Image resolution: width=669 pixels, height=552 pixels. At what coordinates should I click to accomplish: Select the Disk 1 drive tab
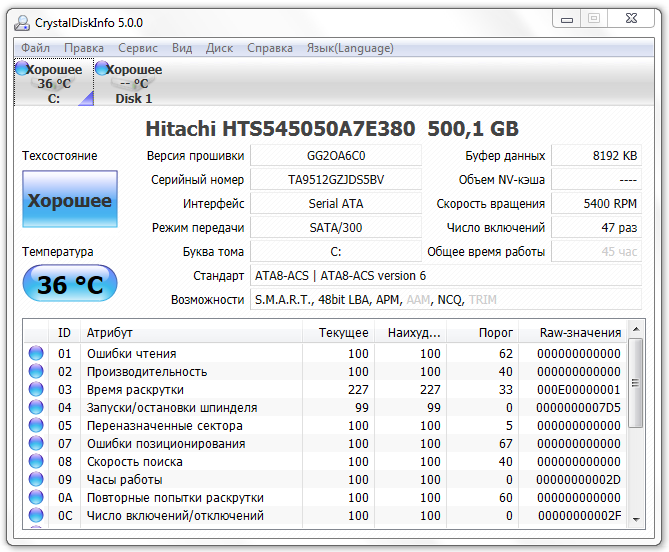pyautogui.click(x=133, y=83)
